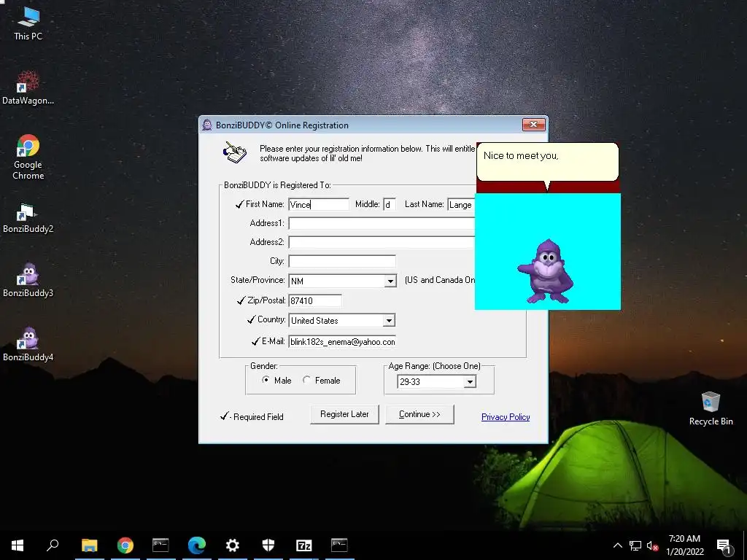Open Settings gear in taskbar
The height and width of the screenshot is (560, 747).
coord(232,545)
